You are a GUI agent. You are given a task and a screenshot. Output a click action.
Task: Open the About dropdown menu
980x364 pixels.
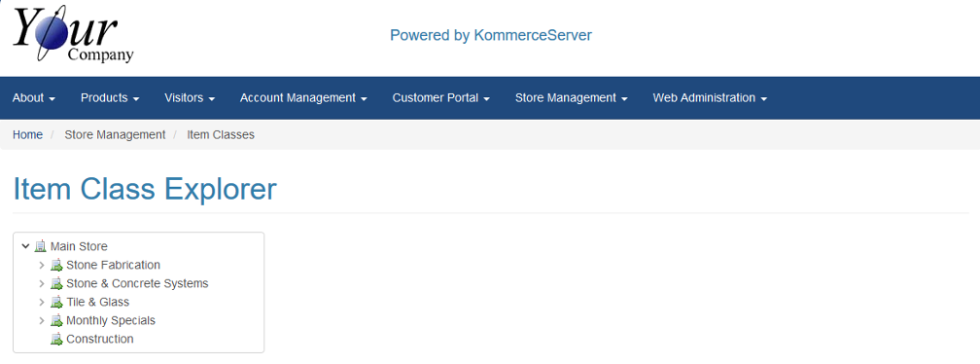(x=34, y=98)
